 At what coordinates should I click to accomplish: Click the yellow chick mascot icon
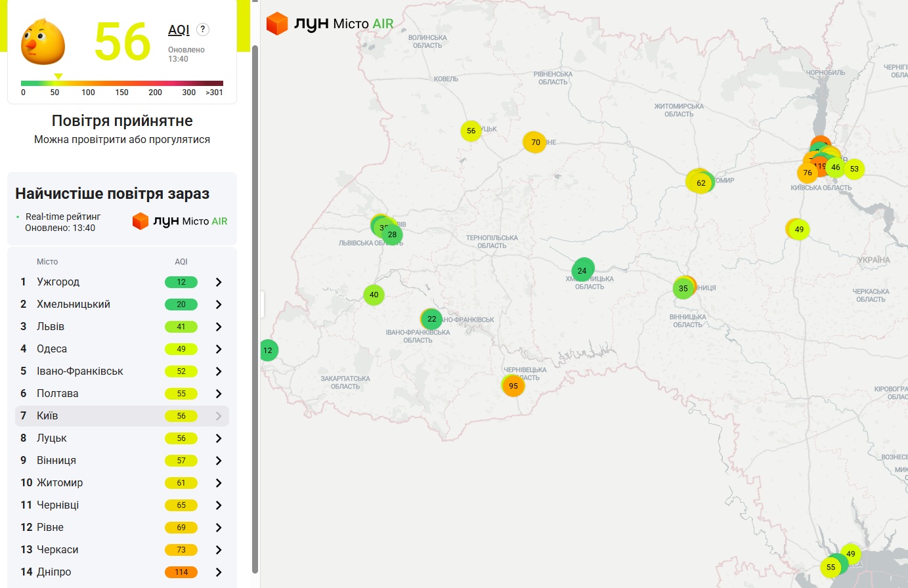pyautogui.click(x=43, y=43)
